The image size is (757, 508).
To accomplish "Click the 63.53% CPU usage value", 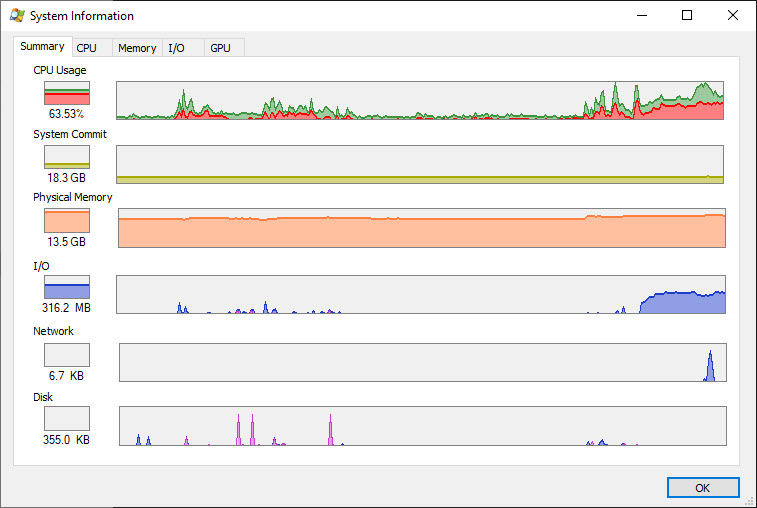I will (66, 114).
